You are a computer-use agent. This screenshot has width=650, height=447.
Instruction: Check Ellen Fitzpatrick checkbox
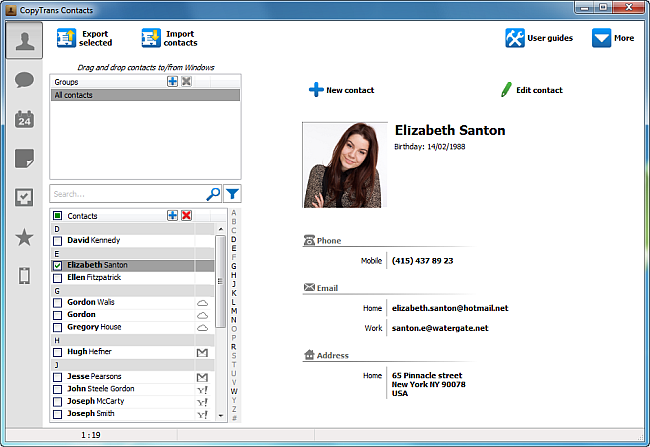(58, 278)
